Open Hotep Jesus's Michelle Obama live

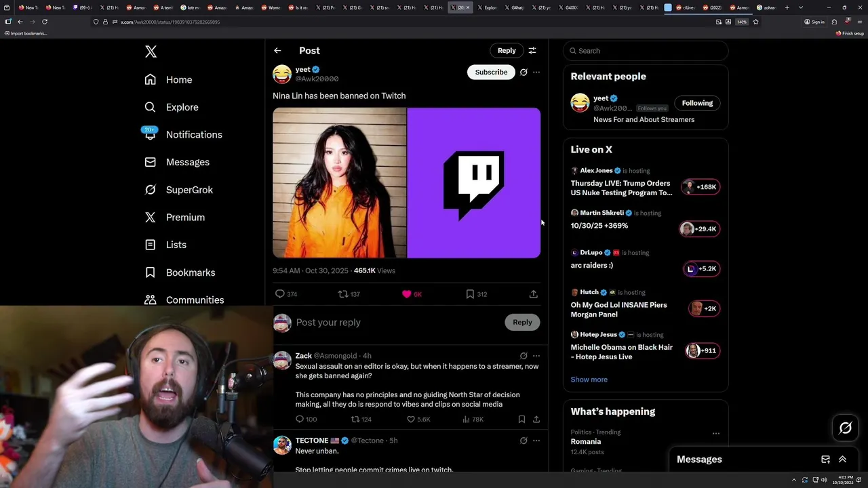645,346
